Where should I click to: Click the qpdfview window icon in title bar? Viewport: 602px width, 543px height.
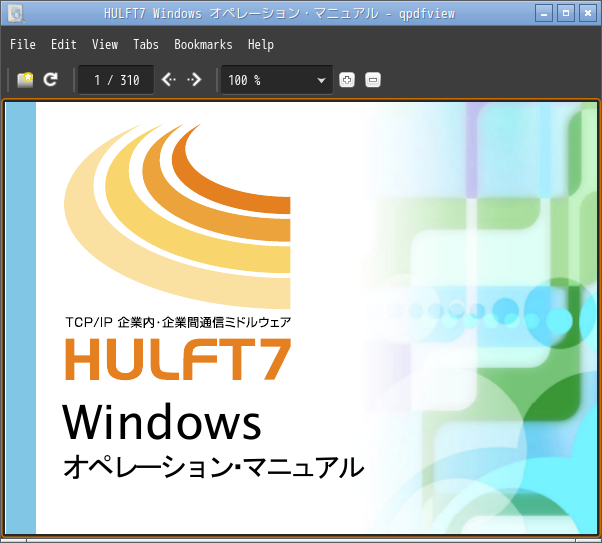click(16, 13)
